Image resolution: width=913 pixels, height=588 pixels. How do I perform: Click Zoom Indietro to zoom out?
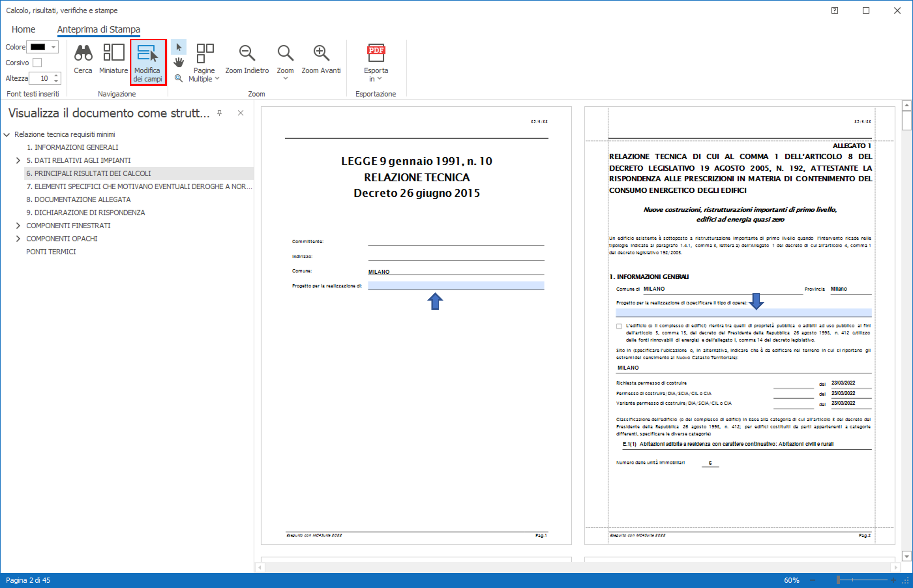coord(247,59)
